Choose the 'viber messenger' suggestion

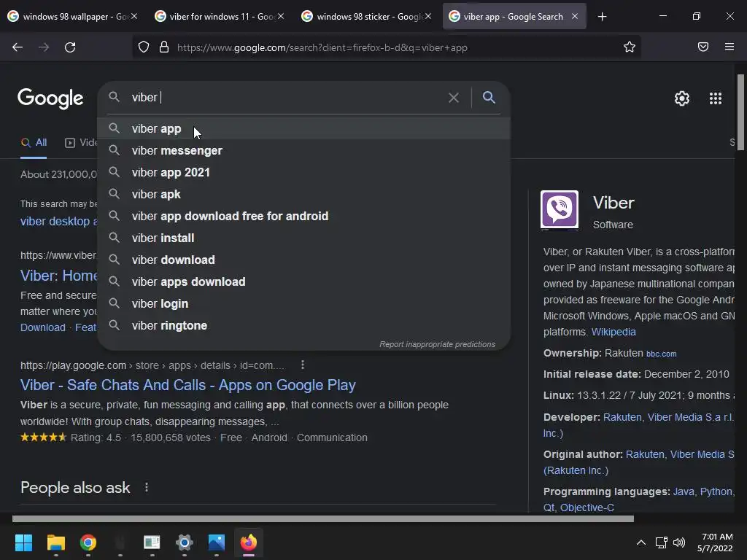(x=304, y=150)
